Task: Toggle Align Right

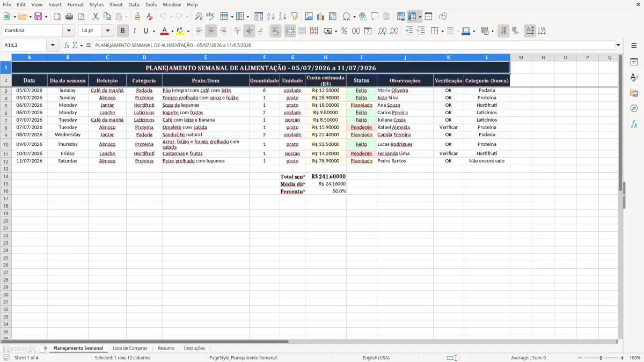Action: click(223, 31)
